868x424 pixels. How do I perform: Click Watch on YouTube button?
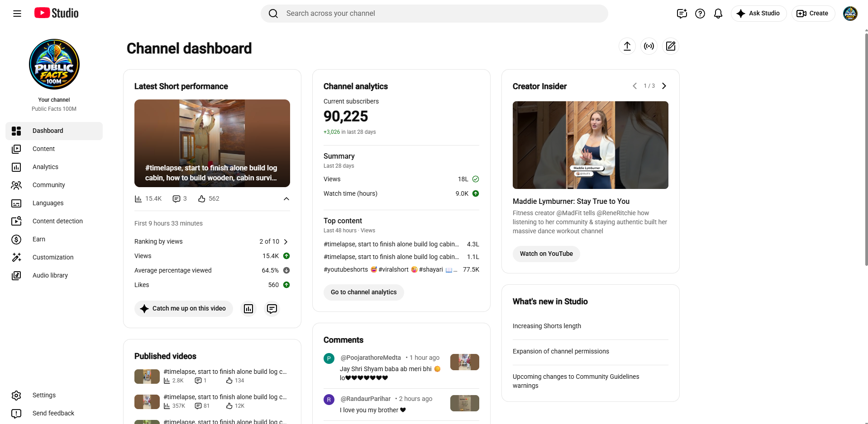[546, 254]
